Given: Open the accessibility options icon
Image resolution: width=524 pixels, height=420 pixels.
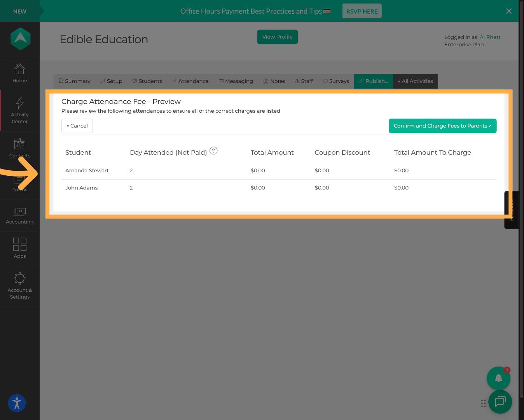Looking at the screenshot, I should (17, 403).
